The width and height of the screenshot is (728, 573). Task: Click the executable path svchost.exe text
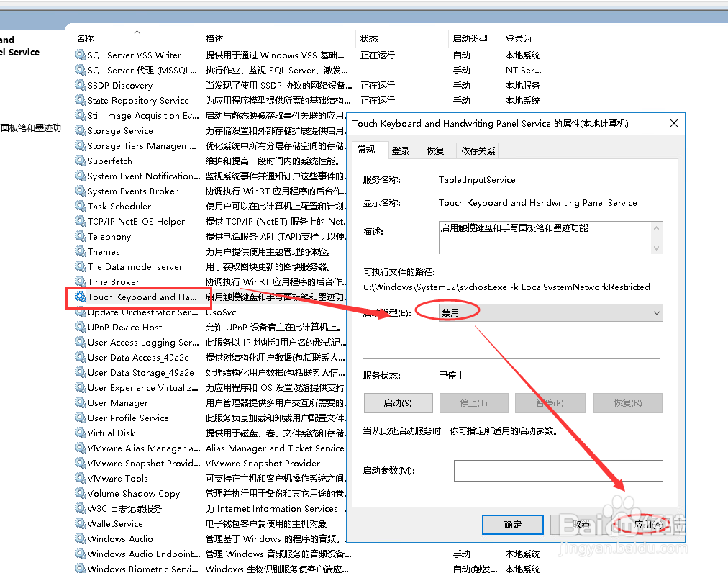(506, 287)
